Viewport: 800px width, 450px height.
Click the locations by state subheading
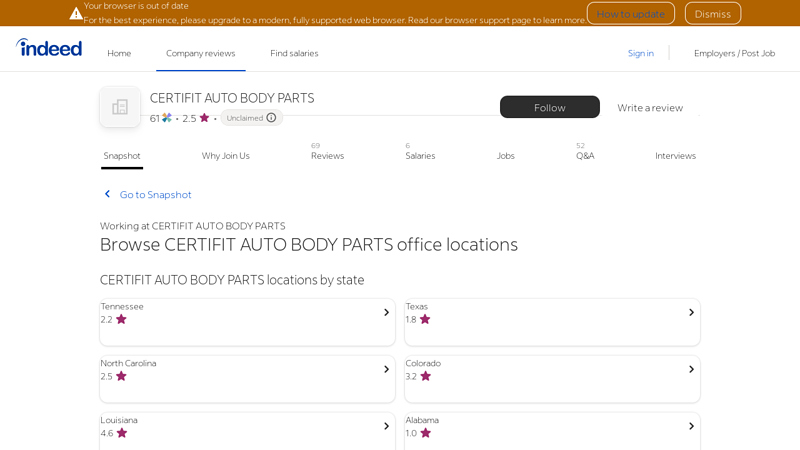(x=232, y=280)
